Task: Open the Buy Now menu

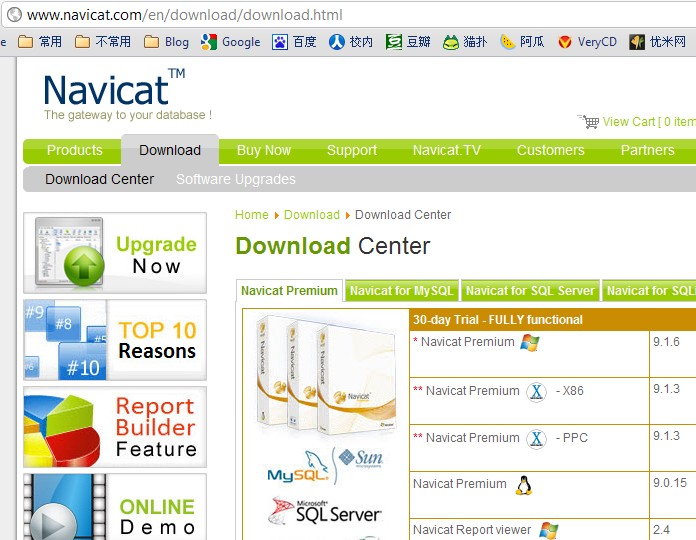Action: (x=264, y=150)
